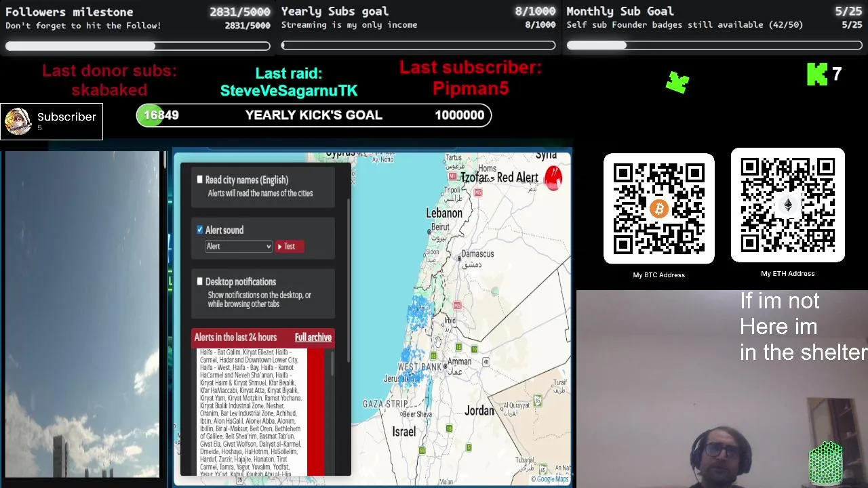Click the ETH address QR code
The width and height of the screenshot is (868, 488).
click(787, 205)
